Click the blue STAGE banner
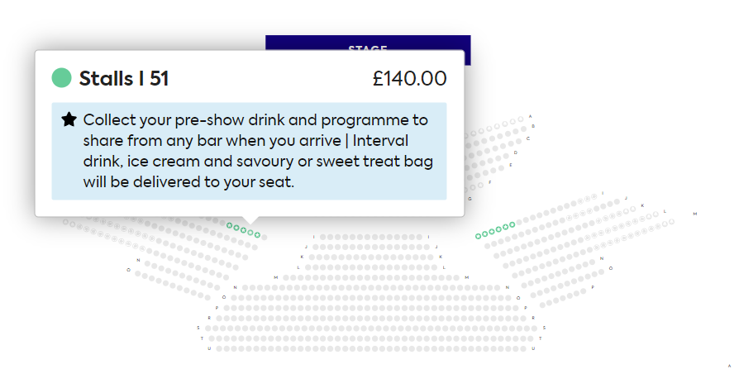 [368, 43]
